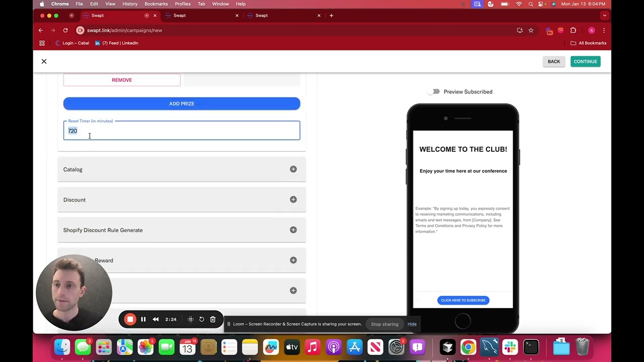Click the ADD PRIZE button
The image size is (644, 362).
[182, 104]
